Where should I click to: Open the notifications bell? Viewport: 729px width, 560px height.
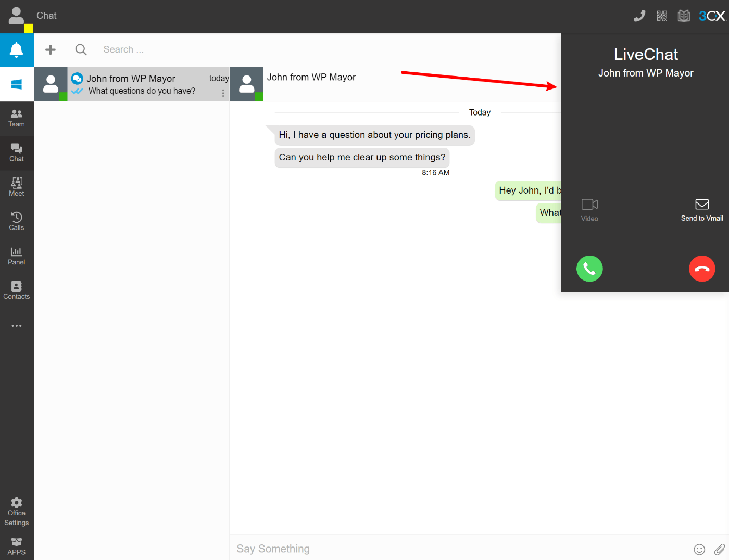pos(17,50)
